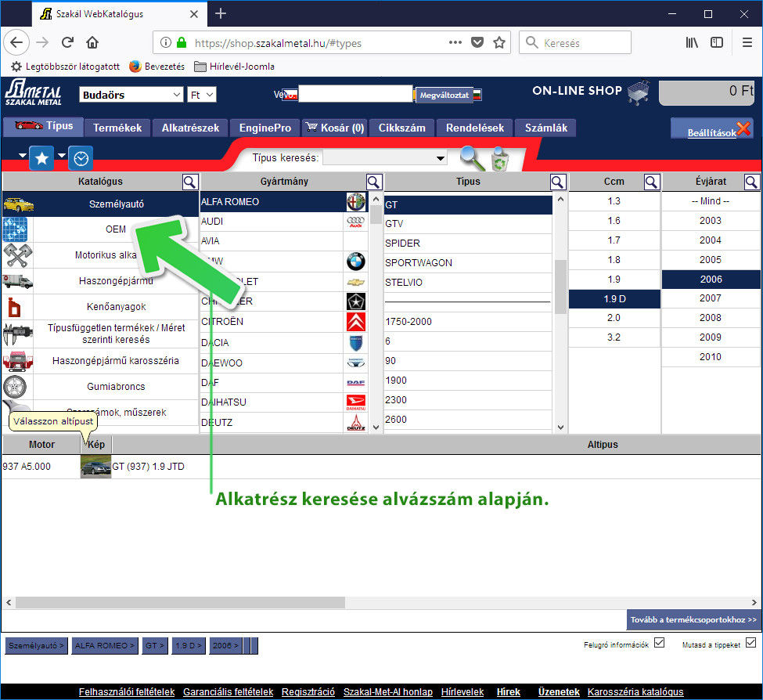
Task: Open the Ft currency dropdown
Action: pos(202,95)
